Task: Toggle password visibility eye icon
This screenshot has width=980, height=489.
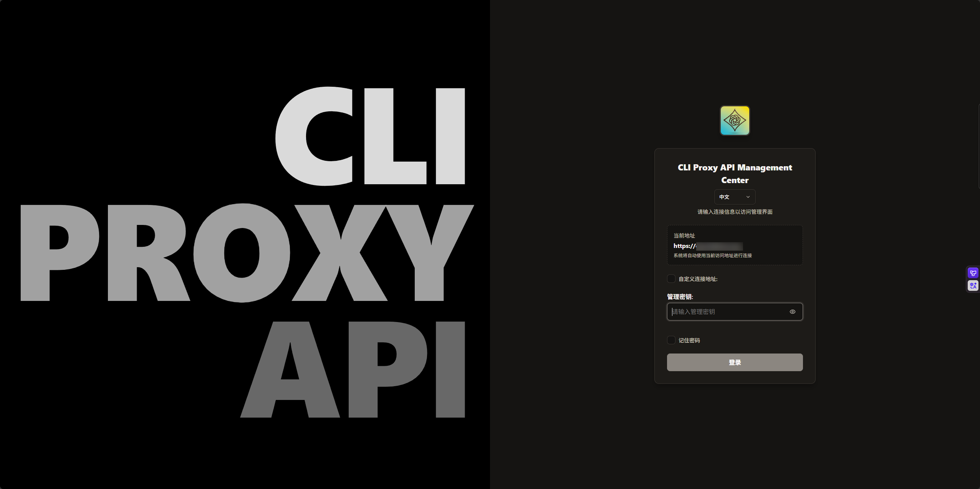Action: [x=792, y=312]
